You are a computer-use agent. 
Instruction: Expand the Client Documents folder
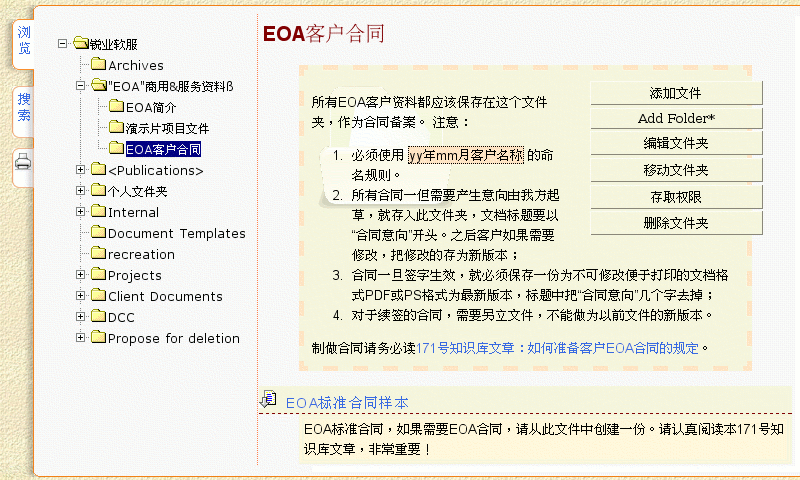80,296
